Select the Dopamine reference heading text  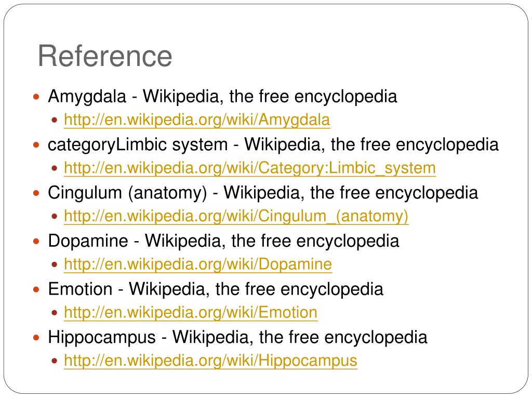pyautogui.click(x=223, y=241)
